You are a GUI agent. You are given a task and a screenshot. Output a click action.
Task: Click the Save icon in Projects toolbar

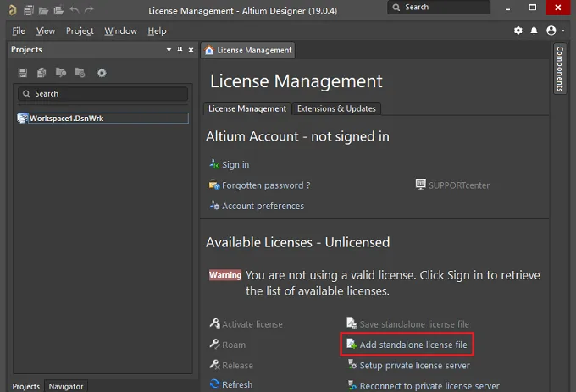click(x=23, y=73)
